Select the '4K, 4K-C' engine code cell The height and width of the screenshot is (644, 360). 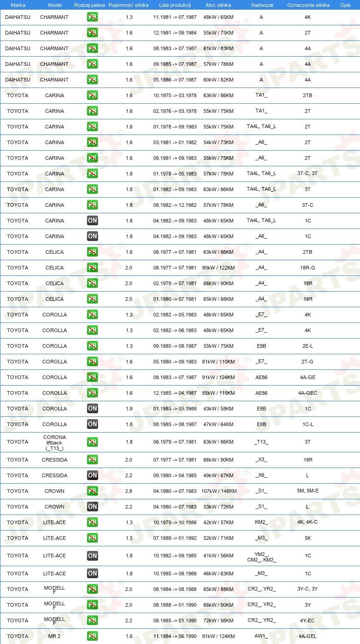pyautogui.click(x=308, y=522)
